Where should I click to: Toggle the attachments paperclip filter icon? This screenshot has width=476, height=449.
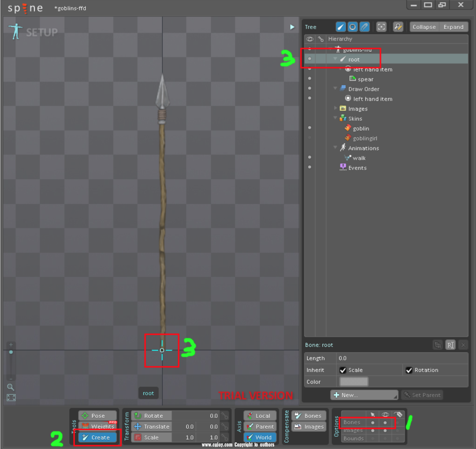[x=364, y=27]
